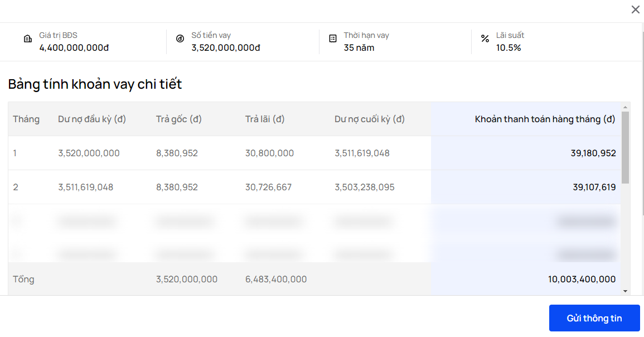
Task: Click month number 1 in the table
Action: tap(15, 153)
